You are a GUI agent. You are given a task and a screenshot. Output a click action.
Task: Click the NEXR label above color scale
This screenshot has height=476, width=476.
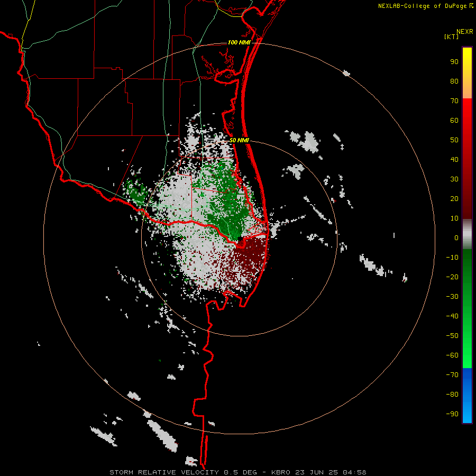tap(465, 32)
